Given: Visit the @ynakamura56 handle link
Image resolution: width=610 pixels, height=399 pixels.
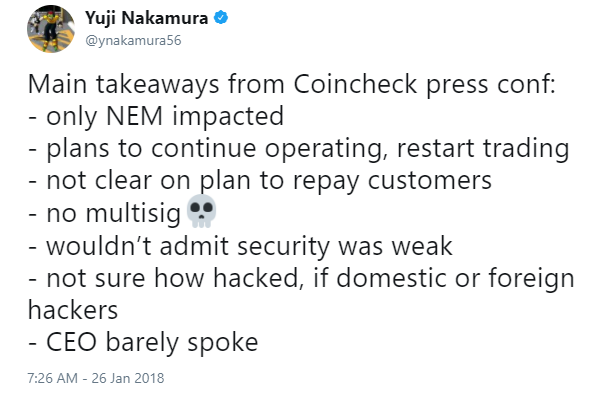Looking at the screenshot, I should [133, 40].
